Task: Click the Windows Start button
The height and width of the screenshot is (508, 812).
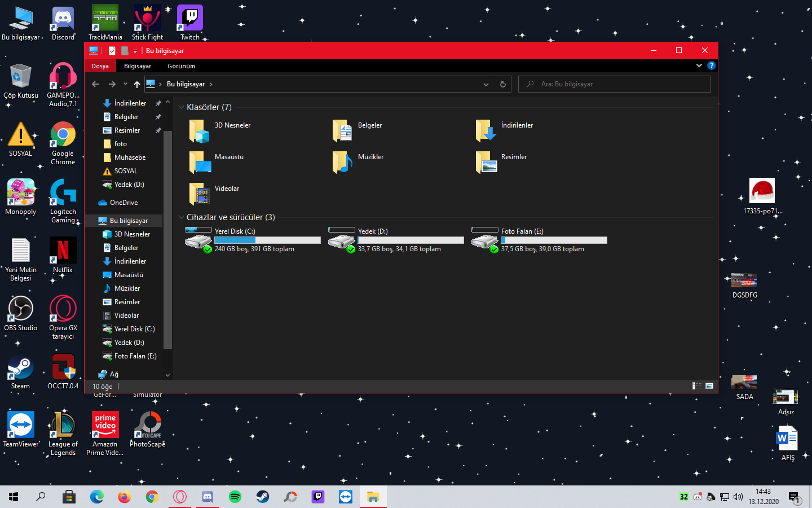Action: tap(14, 497)
